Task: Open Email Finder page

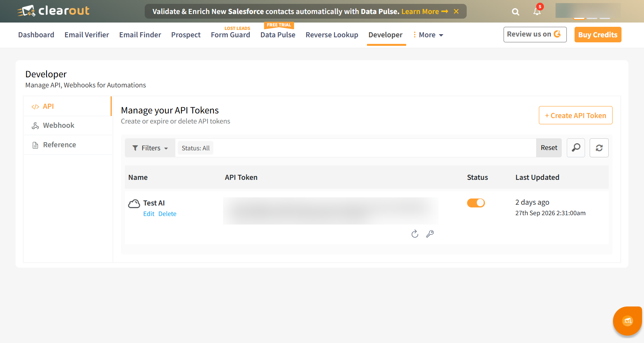Action: coord(140,35)
